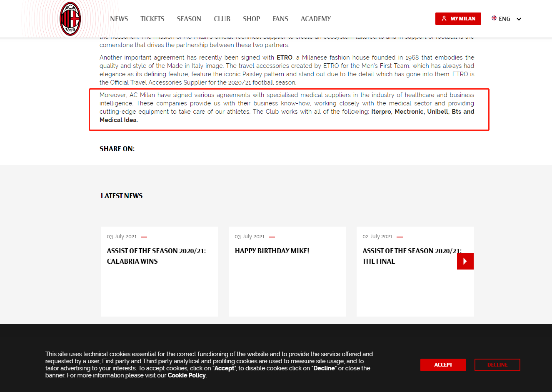Open the CLUB menu
Screen dimensions: 552x392
coord(222,19)
